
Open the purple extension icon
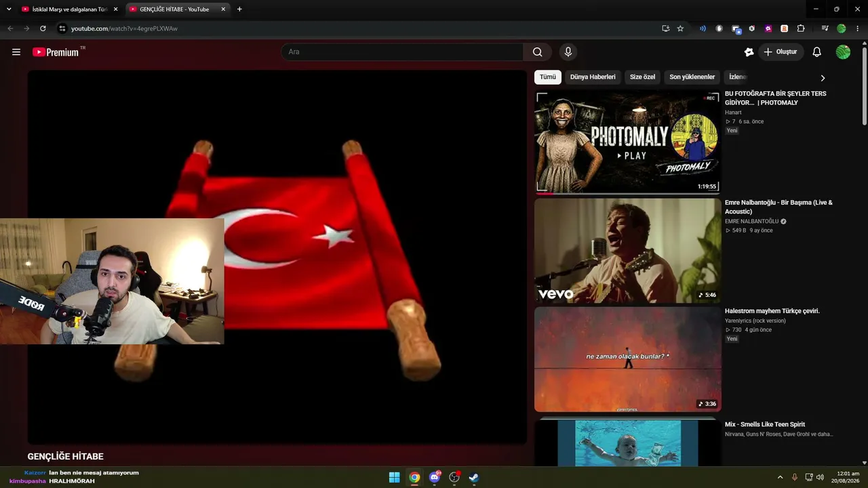768,28
